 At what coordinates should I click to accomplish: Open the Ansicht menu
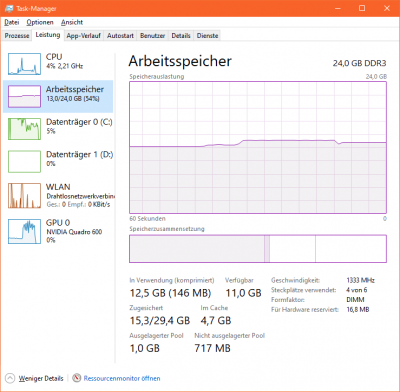(72, 22)
